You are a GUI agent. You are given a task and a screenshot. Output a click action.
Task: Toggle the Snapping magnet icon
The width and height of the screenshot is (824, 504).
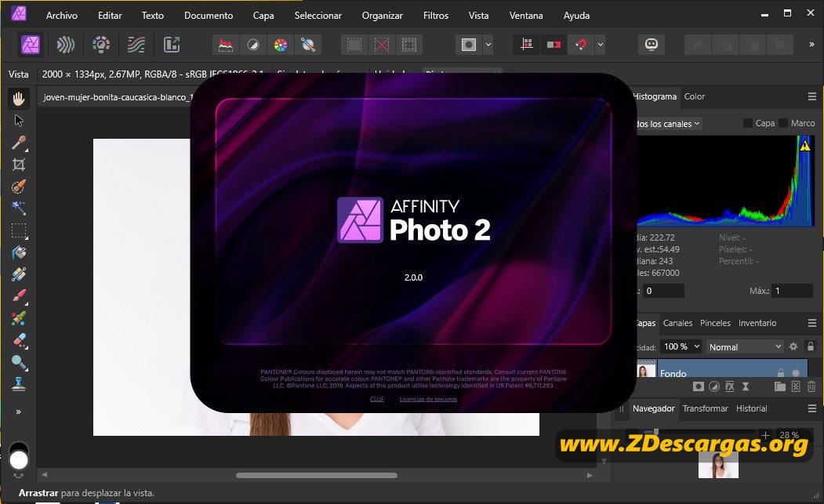[581, 45]
